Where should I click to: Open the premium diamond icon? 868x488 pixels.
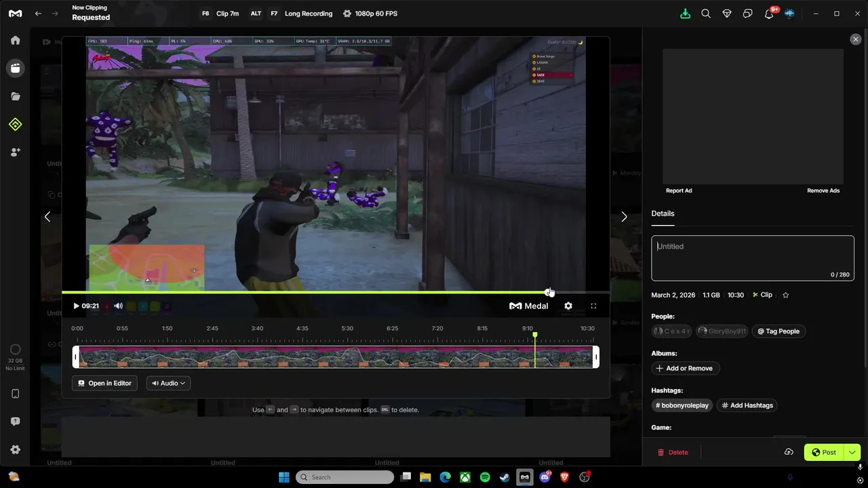click(727, 14)
